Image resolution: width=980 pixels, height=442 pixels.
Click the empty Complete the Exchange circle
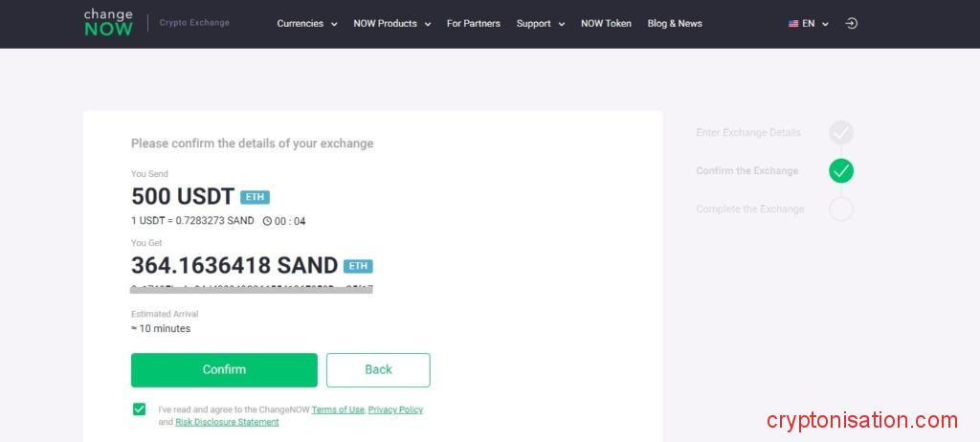pos(841,209)
